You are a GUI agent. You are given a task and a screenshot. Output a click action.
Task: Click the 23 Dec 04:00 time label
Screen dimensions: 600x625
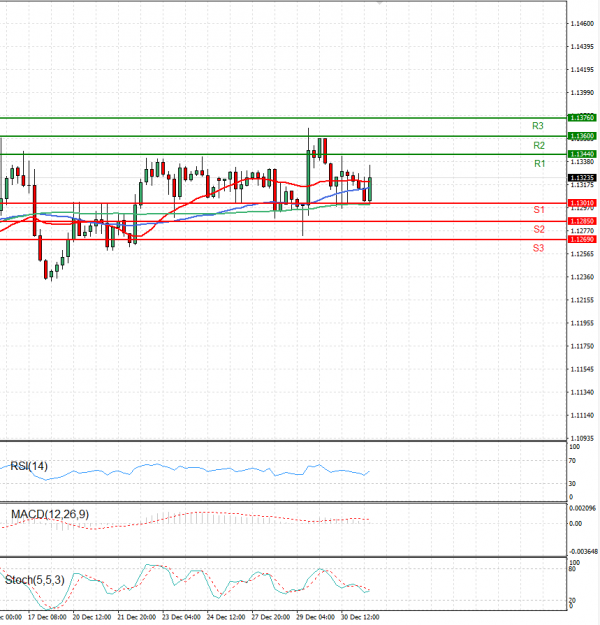181,617
